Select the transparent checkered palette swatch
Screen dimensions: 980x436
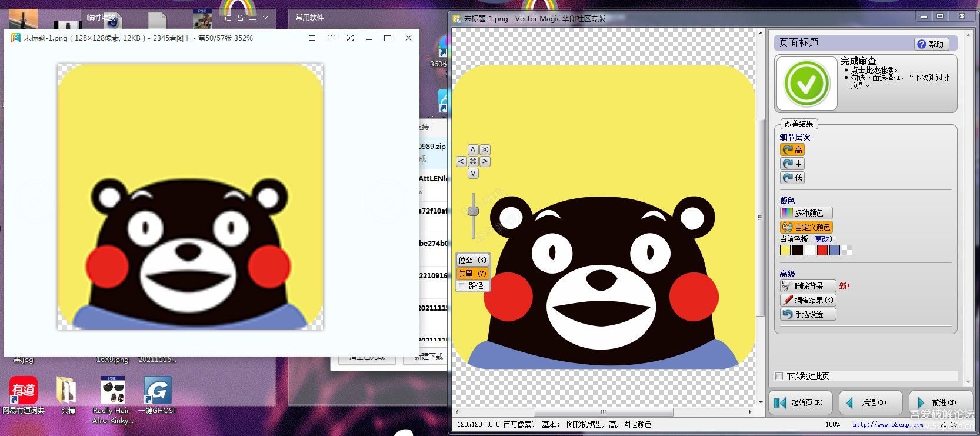847,250
